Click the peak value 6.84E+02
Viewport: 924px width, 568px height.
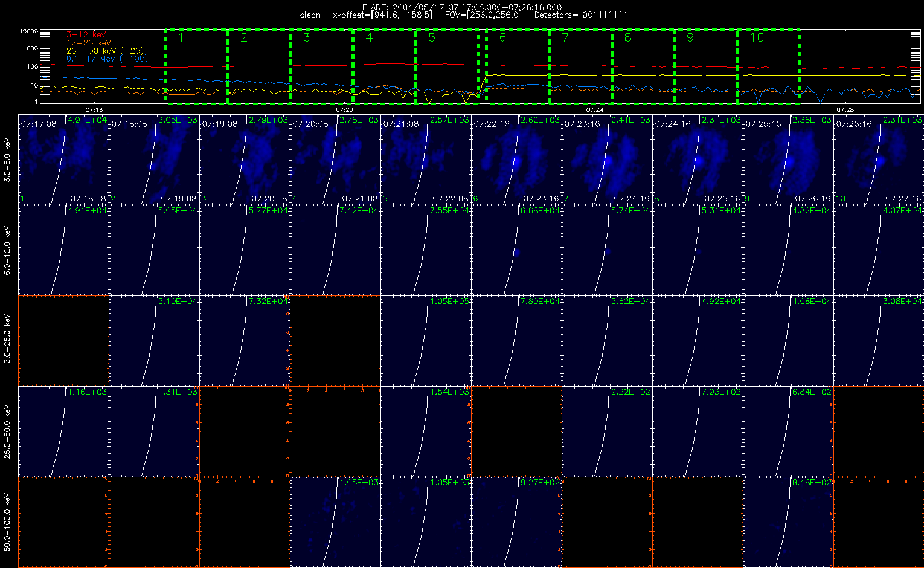(812, 392)
